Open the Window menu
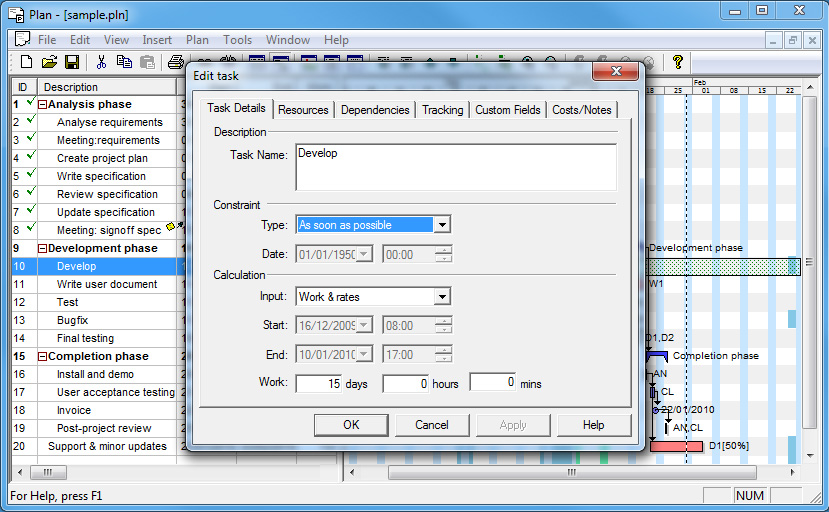 [x=288, y=40]
